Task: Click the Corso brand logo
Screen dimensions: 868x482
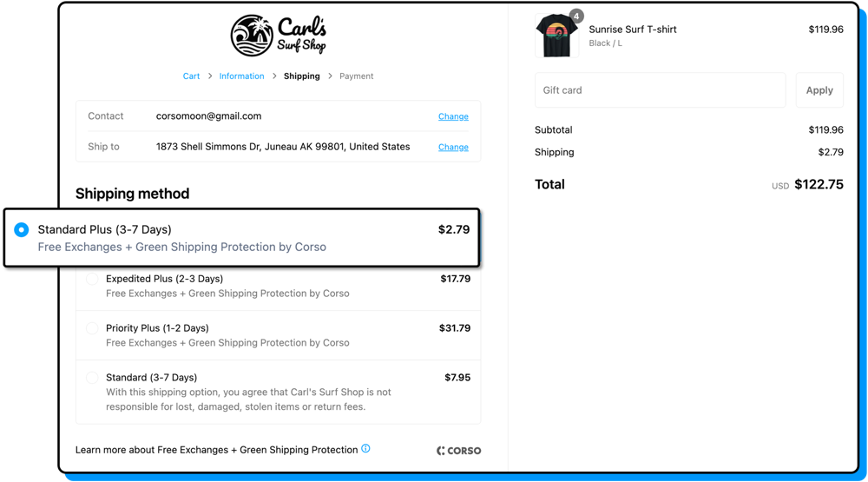Action: [458, 450]
